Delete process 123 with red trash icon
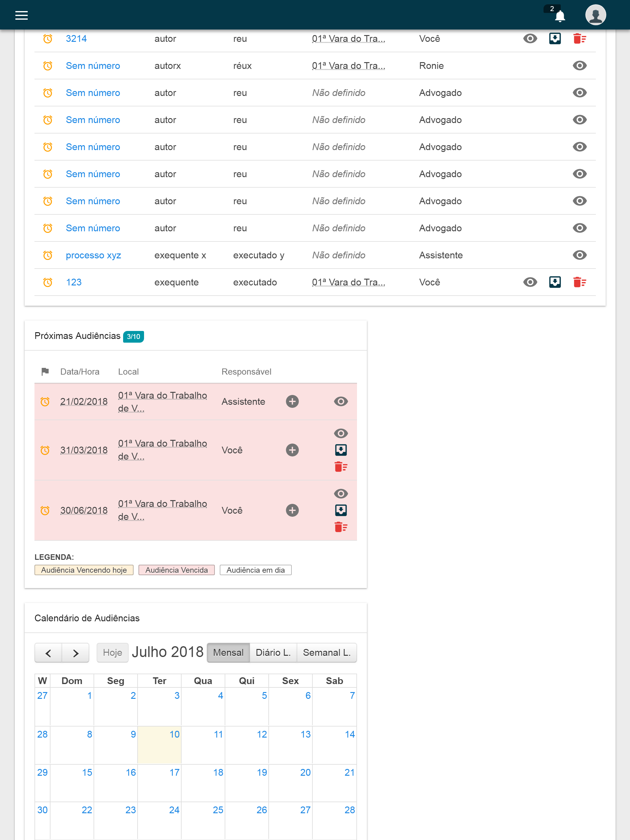The image size is (630, 840). coord(579,282)
